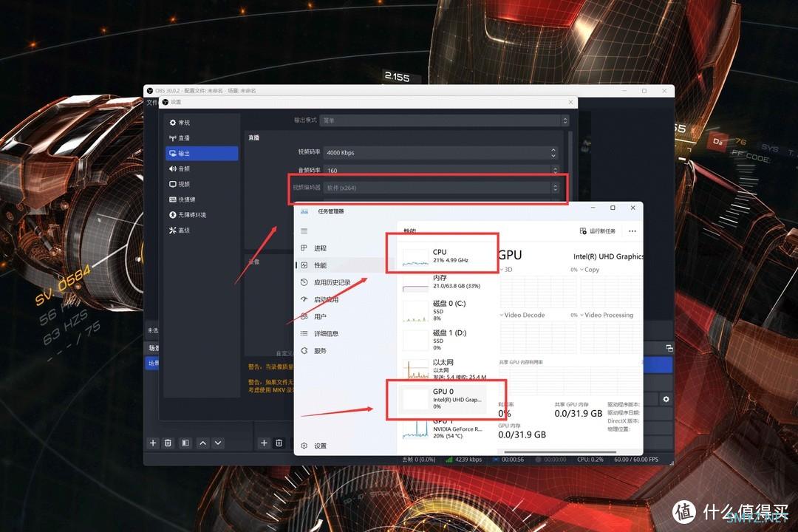This screenshot has width=798, height=532.
Task: Add a source using the sources panel plus button
Action: coord(264,443)
